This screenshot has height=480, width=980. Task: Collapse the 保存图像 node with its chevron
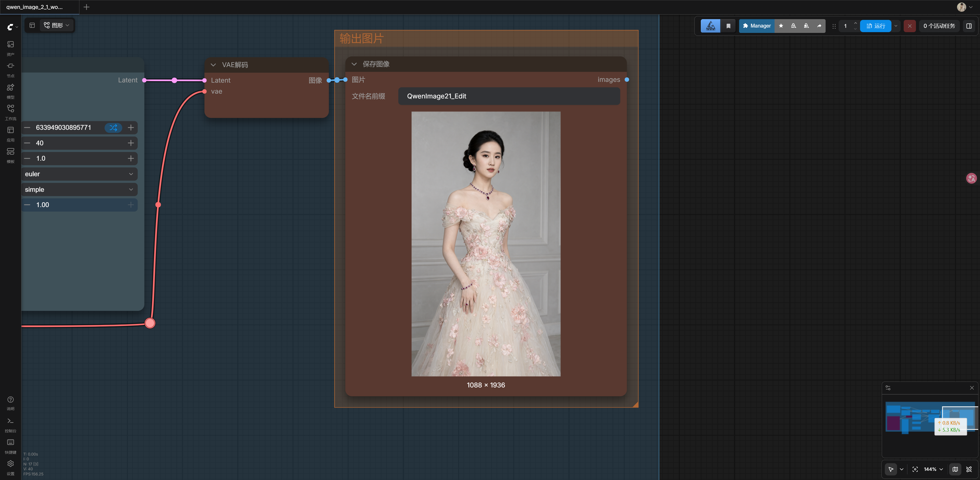[x=354, y=64]
